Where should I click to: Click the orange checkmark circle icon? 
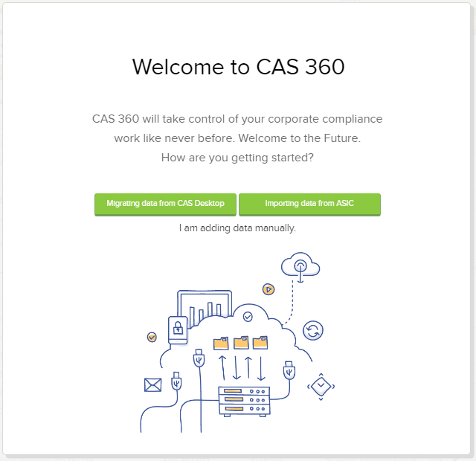(x=152, y=337)
